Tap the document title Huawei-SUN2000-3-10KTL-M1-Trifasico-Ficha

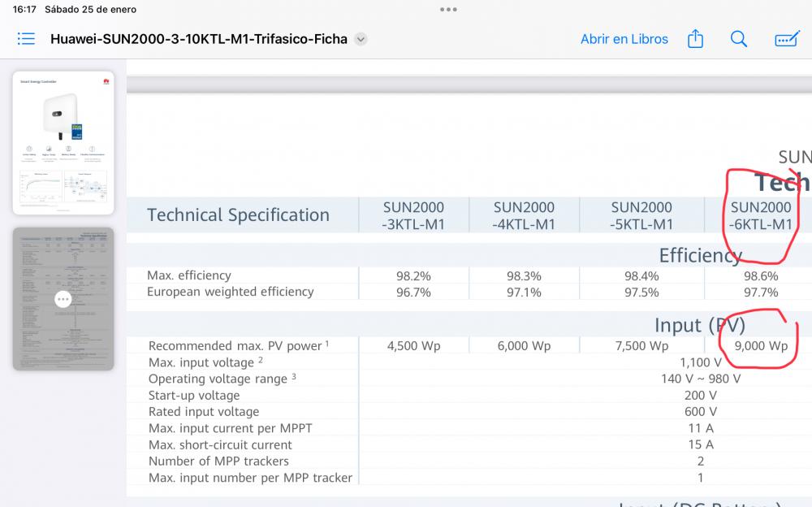click(x=199, y=39)
